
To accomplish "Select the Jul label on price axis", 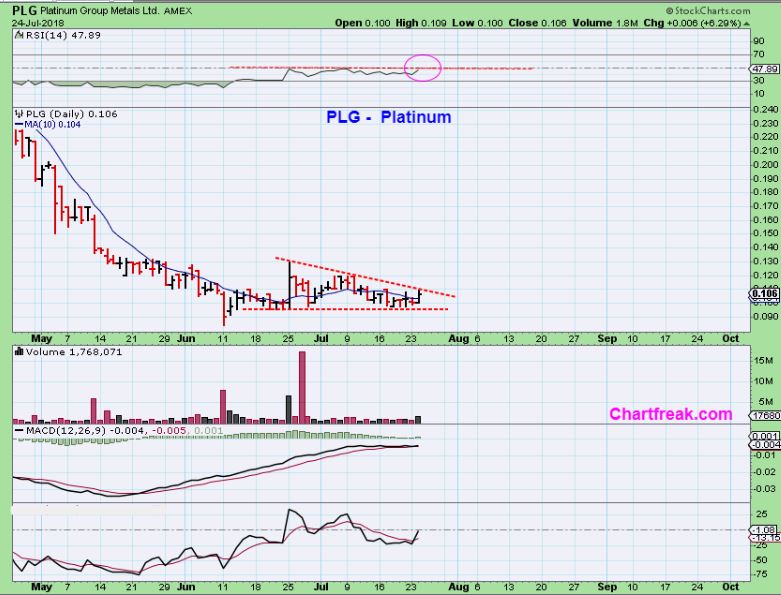I will point(321,338).
